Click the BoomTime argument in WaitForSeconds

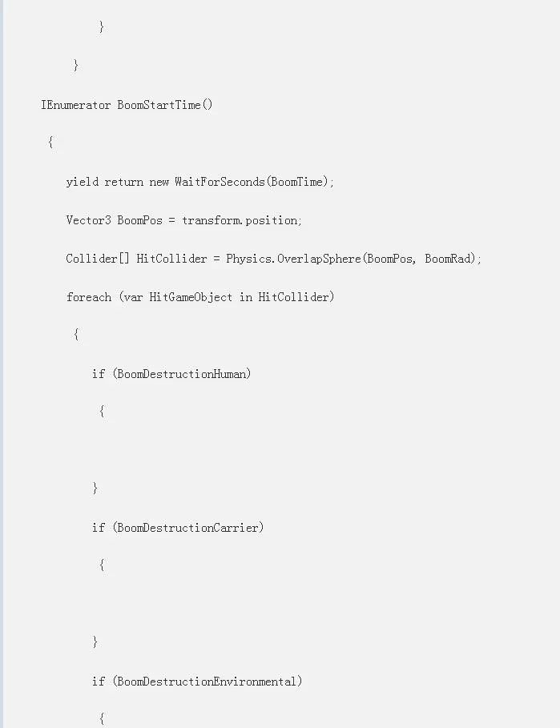point(296,182)
